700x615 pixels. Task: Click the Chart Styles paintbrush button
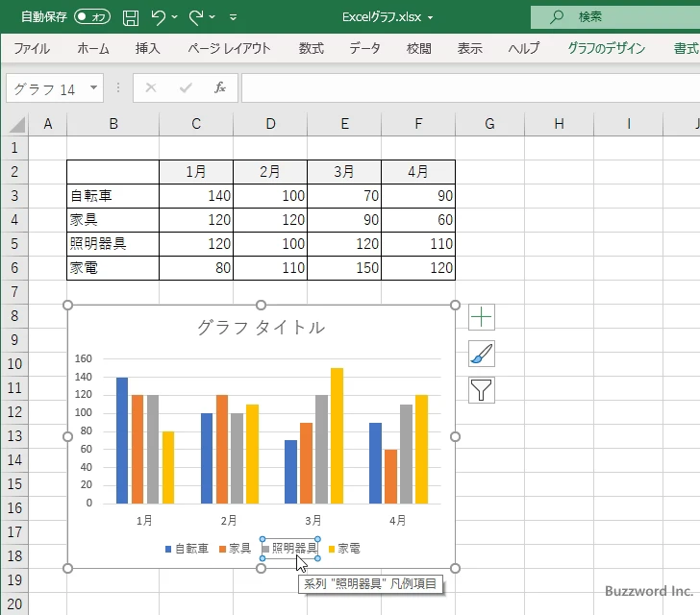pyautogui.click(x=481, y=354)
